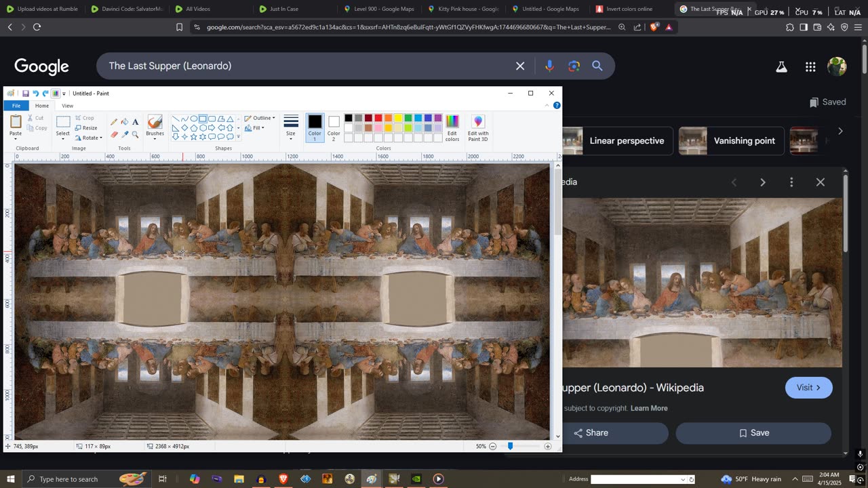Choose the Oval shape in Shapes gallery
Screen dimensions: 868x488
click(x=194, y=119)
